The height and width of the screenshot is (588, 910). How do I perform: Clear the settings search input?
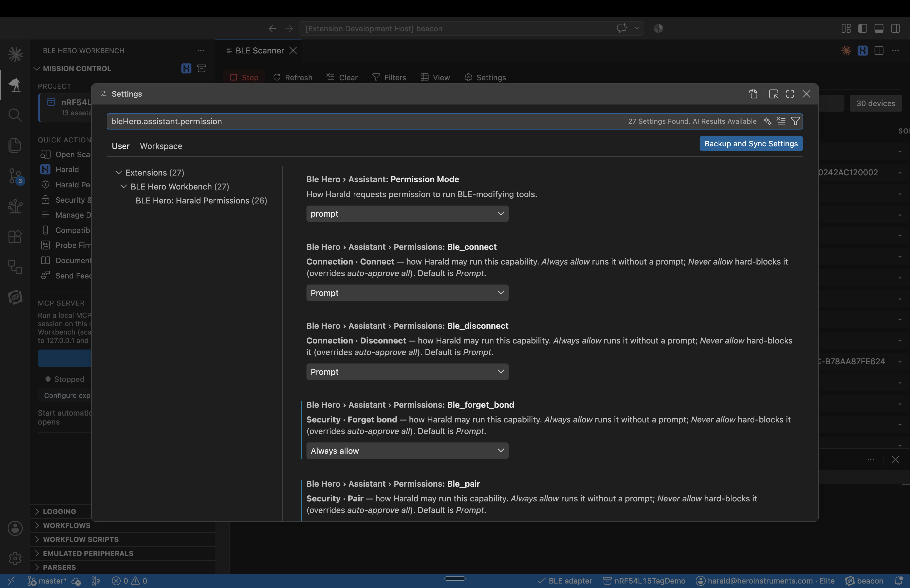coord(781,121)
